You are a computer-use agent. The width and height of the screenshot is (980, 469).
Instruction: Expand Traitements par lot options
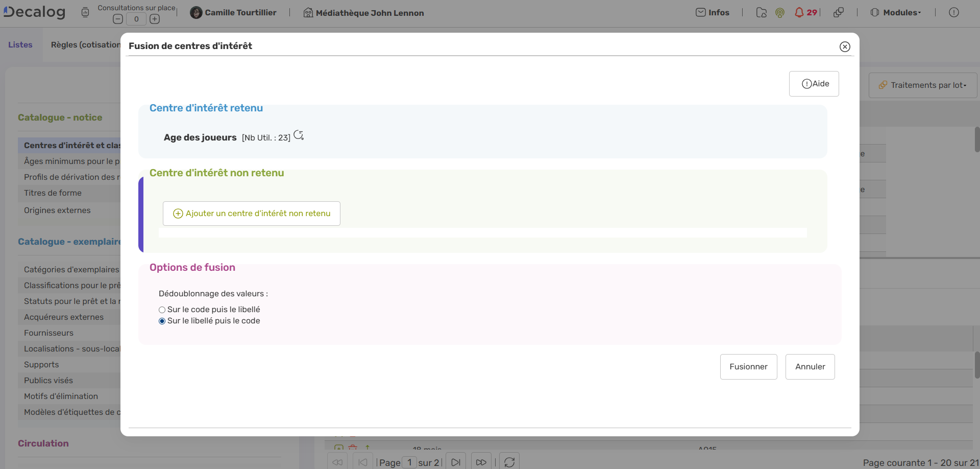point(923,85)
